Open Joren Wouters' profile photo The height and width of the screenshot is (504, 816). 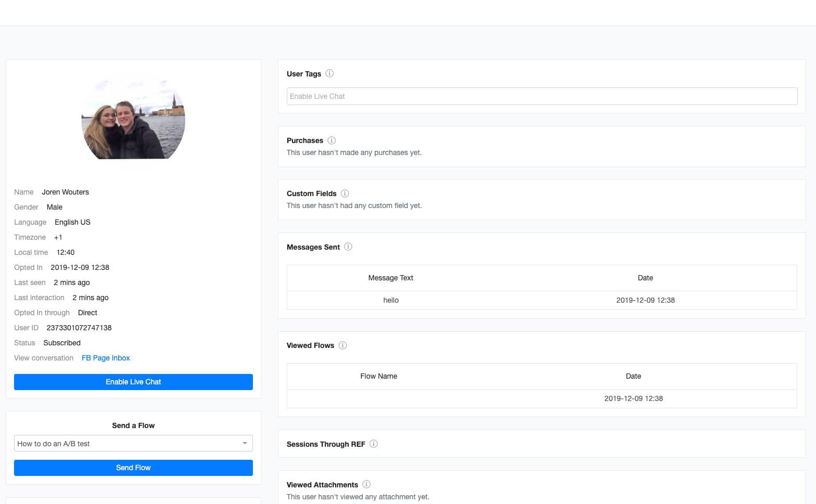(133, 119)
